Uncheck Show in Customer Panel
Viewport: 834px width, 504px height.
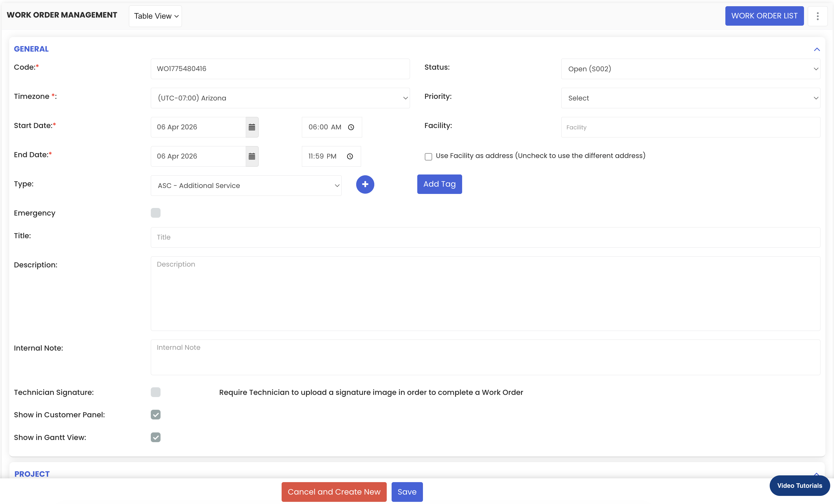pos(156,415)
